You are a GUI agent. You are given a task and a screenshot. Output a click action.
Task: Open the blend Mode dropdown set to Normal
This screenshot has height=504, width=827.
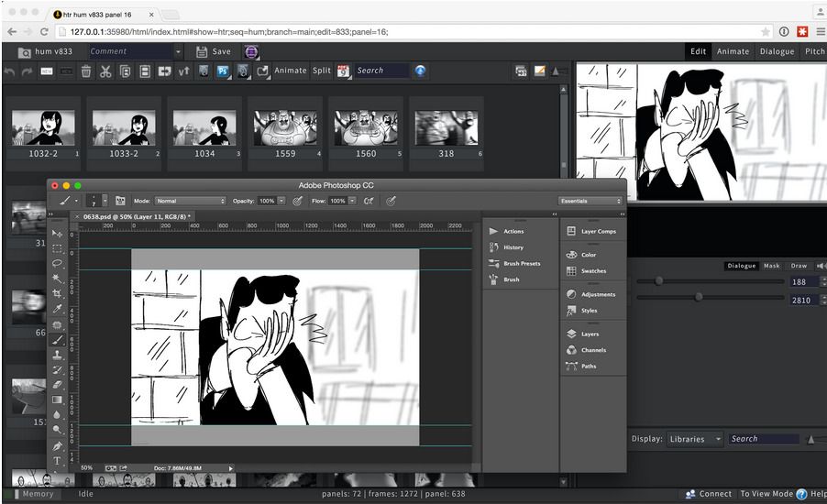pyautogui.click(x=190, y=201)
